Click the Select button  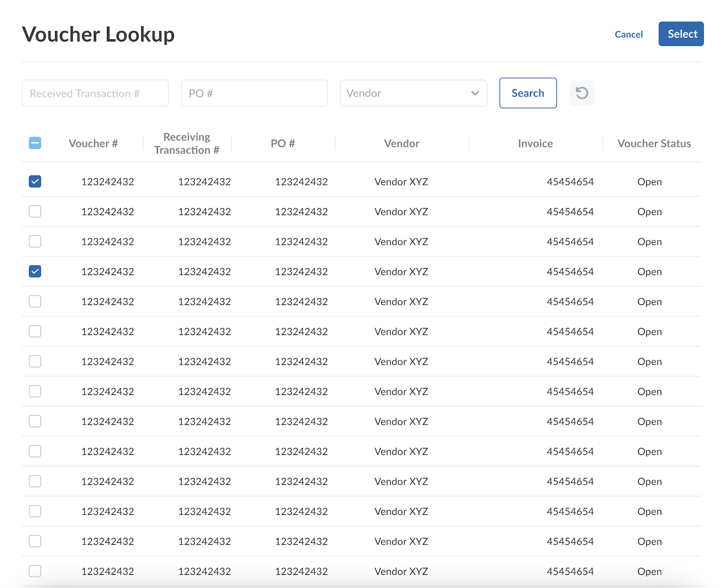[x=680, y=33]
